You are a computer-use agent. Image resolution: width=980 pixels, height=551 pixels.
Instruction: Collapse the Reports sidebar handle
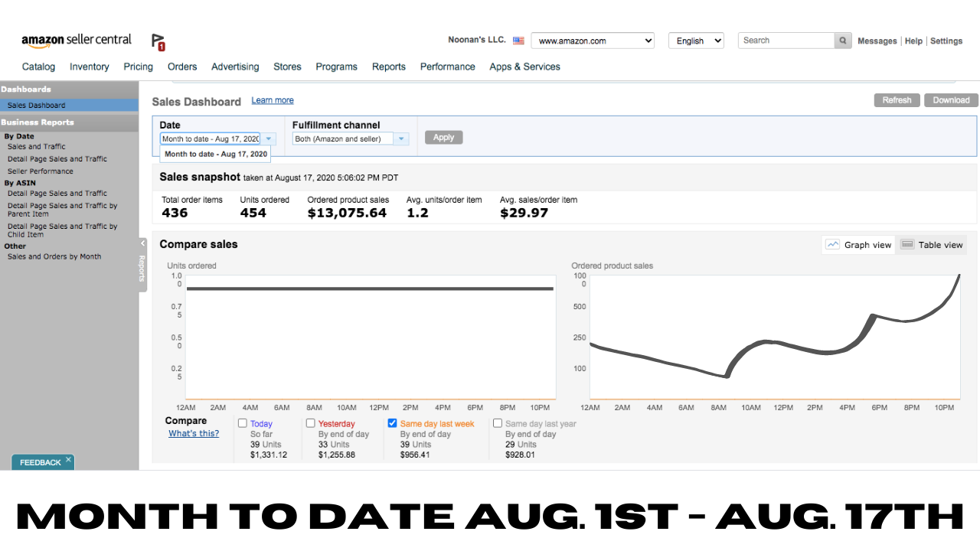point(142,264)
